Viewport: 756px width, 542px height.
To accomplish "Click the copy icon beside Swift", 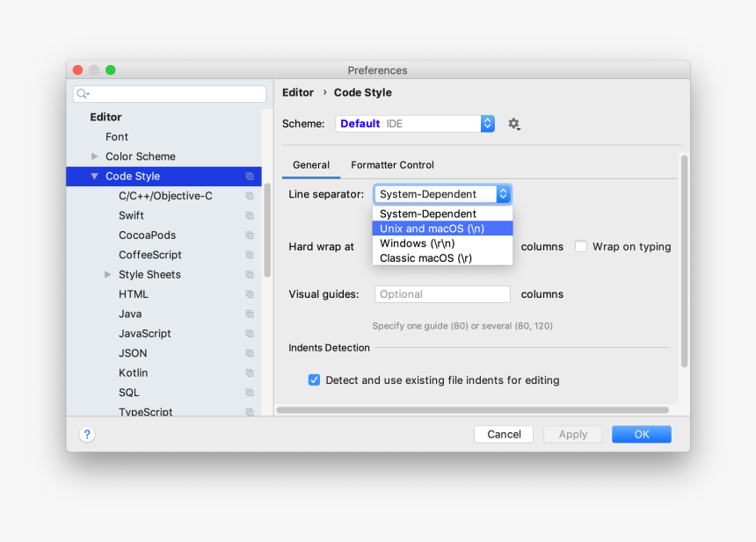I will coord(250,216).
